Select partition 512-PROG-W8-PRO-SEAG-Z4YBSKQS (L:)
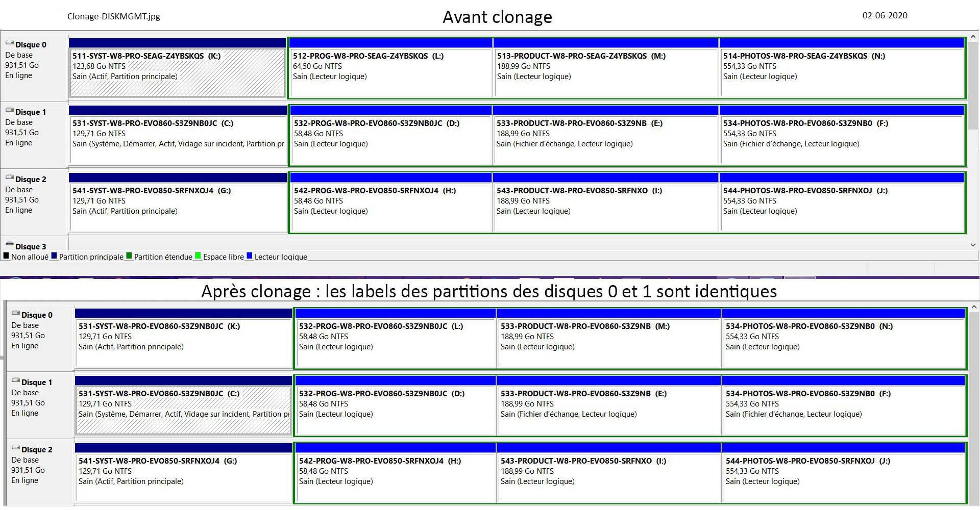The height and width of the screenshot is (510, 980). coord(390,68)
